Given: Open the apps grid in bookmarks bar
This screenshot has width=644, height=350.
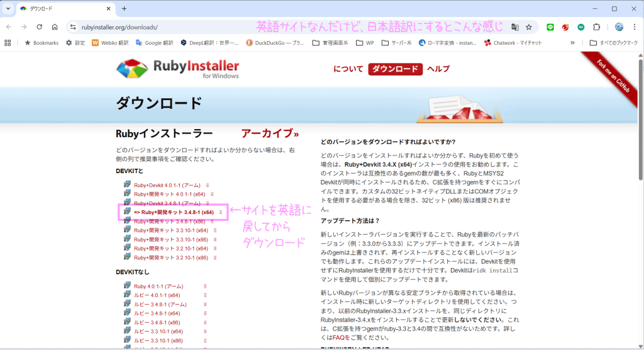Looking at the screenshot, I should 8,43.
